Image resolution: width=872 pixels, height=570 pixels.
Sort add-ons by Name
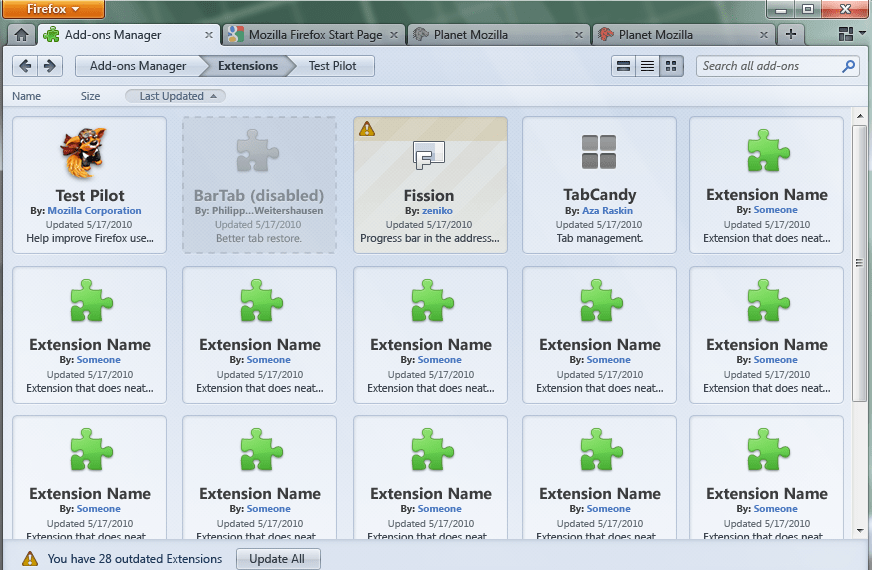(26, 96)
